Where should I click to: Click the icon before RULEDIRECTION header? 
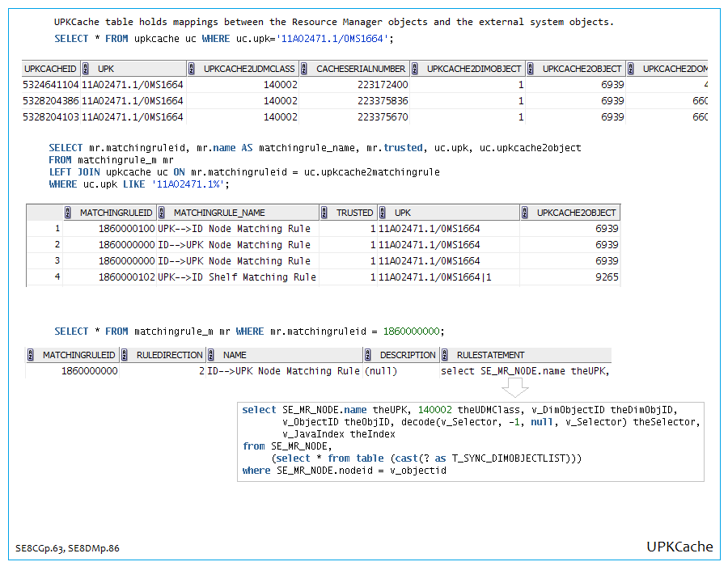125,355
